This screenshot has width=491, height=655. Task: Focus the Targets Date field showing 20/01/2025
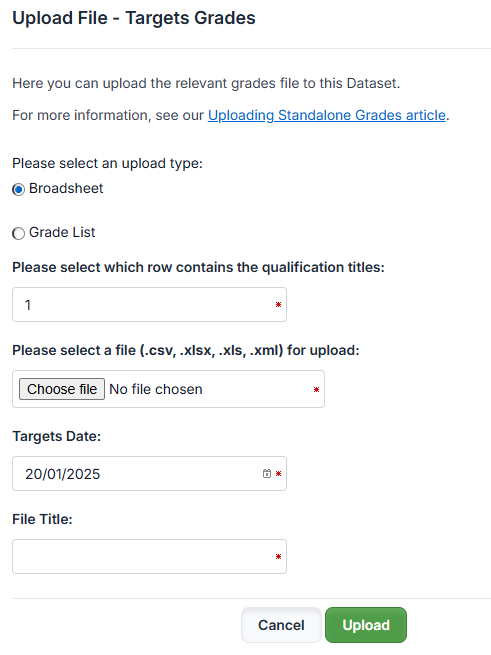tap(149, 473)
